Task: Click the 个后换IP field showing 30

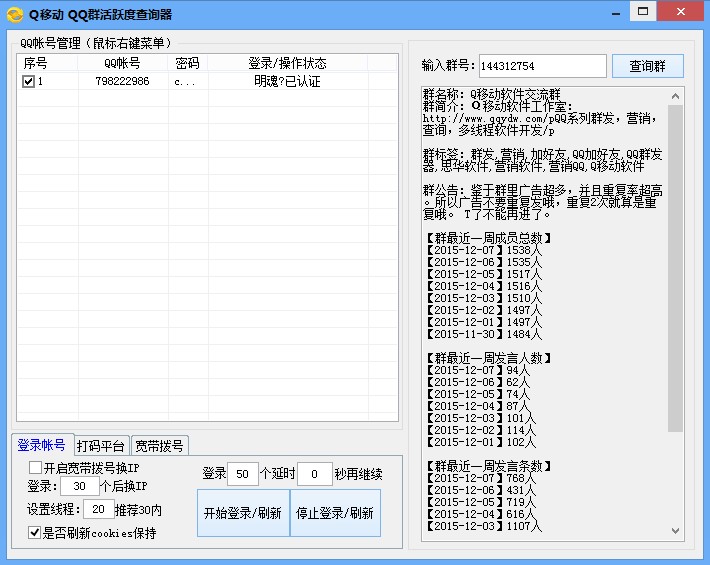Action: click(x=80, y=486)
